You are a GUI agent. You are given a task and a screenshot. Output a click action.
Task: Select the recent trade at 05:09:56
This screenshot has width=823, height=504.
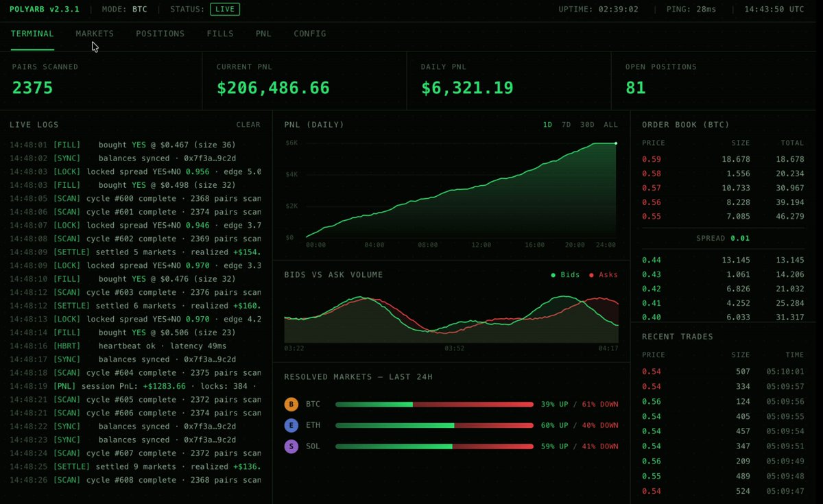(x=723, y=402)
